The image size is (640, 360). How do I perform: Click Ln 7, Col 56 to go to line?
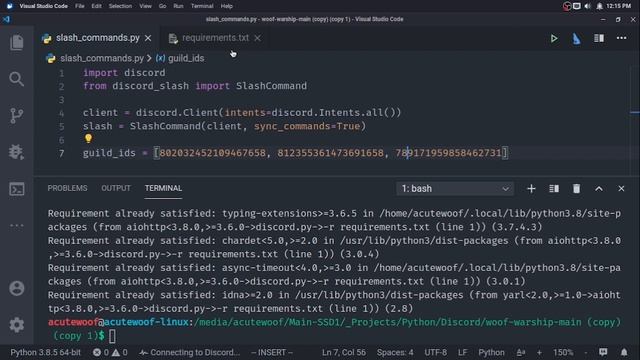click(x=344, y=352)
